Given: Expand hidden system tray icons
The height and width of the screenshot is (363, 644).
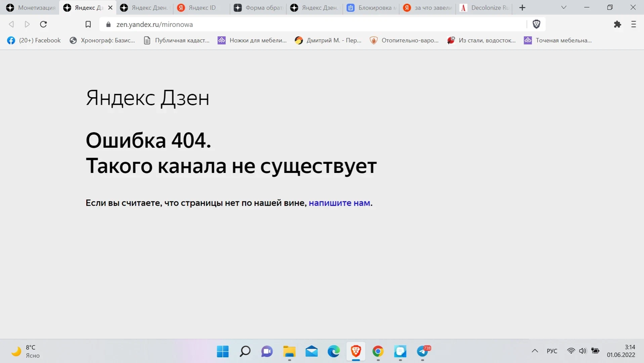Looking at the screenshot, I should click(x=535, y=351).
